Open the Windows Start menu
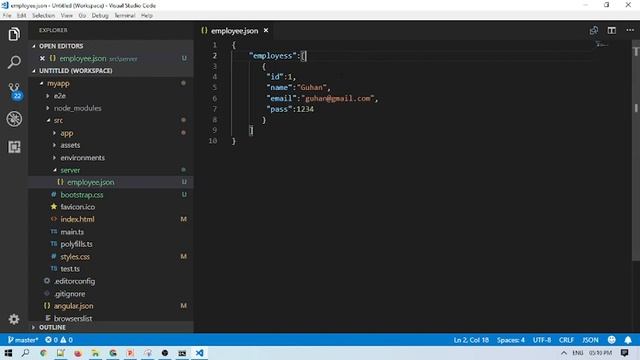The width and height of the screenshot is (640, 360). 8,353
